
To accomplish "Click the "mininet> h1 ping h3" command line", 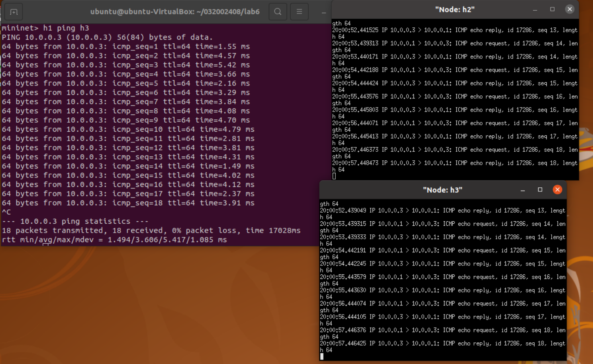I will click(x=45, y=28).
